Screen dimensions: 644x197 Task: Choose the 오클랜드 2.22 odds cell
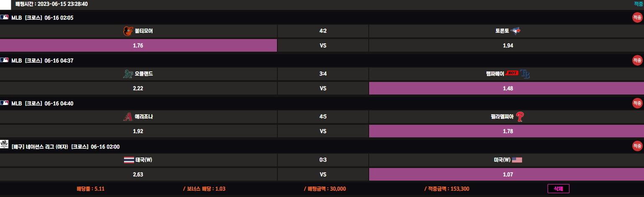pyautogui.click(x=138, y=88)
